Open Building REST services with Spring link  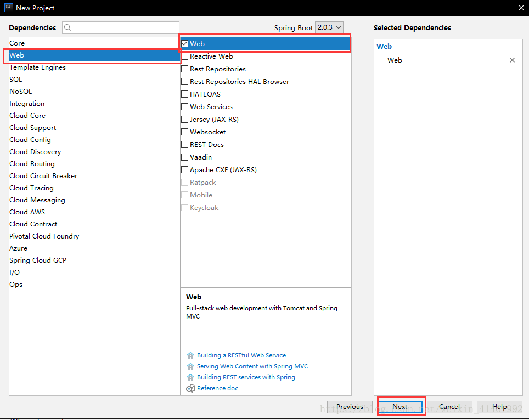(246, 377)
